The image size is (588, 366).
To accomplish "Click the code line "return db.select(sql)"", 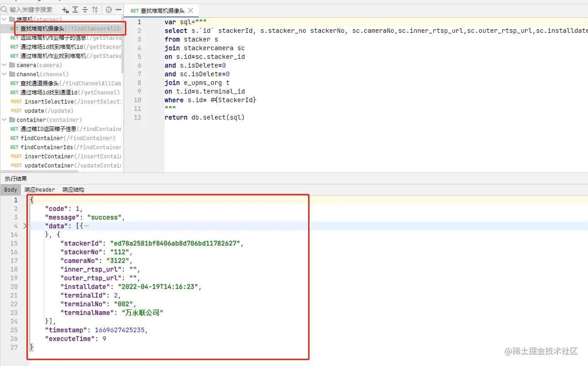I will coord(205,117).
